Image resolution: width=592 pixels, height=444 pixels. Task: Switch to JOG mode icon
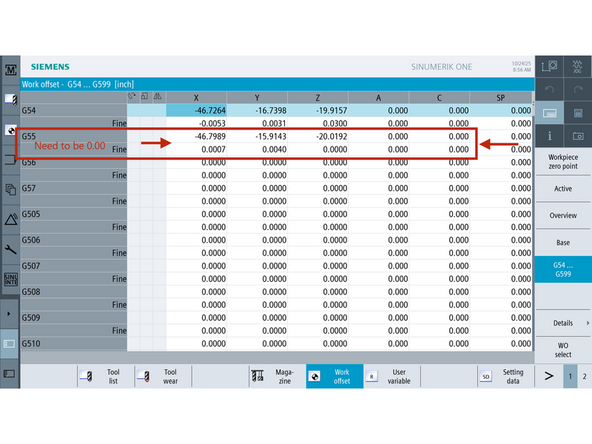578,66
